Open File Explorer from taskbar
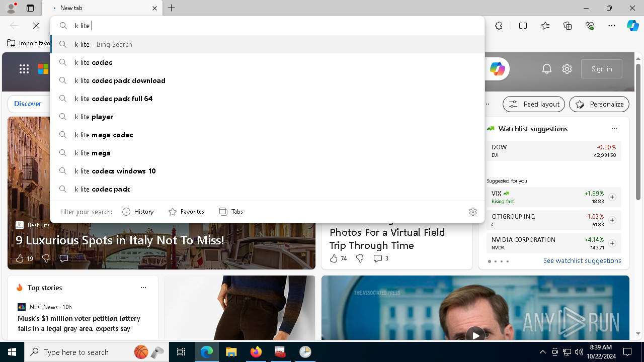Image resolution: width=644 pixels, height=362 pixels. tap(231, 352)
